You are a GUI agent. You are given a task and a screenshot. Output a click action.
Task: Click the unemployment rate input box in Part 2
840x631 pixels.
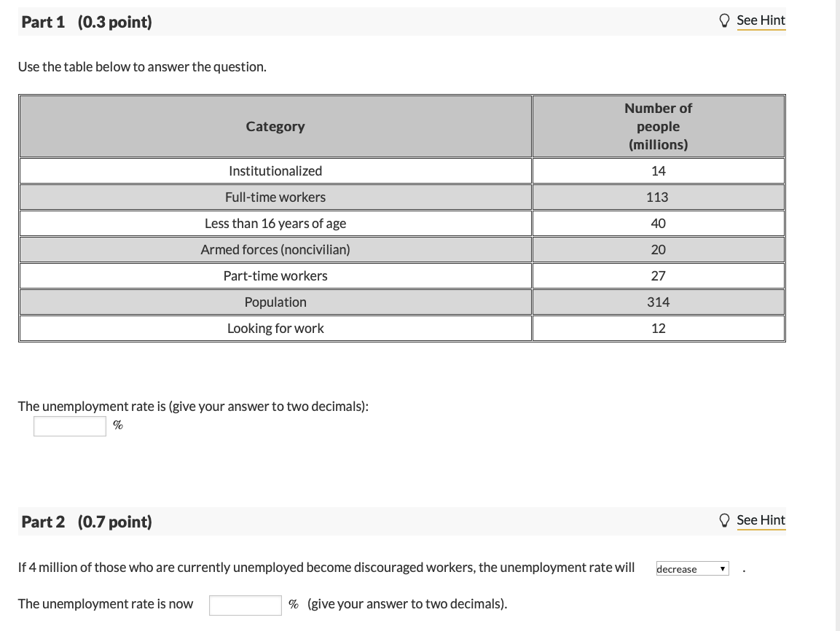[245, 605]
